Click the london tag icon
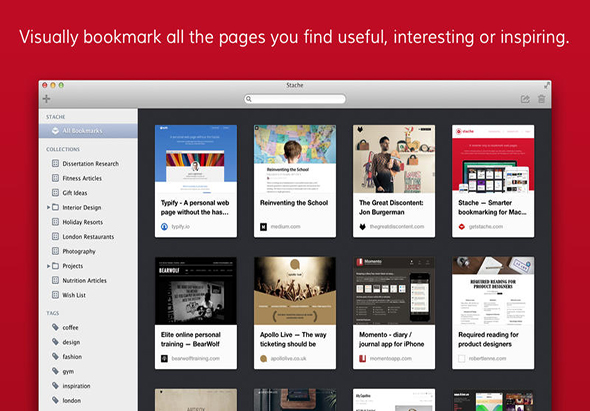This screenshot has height=411, width=590. (55, 400)
